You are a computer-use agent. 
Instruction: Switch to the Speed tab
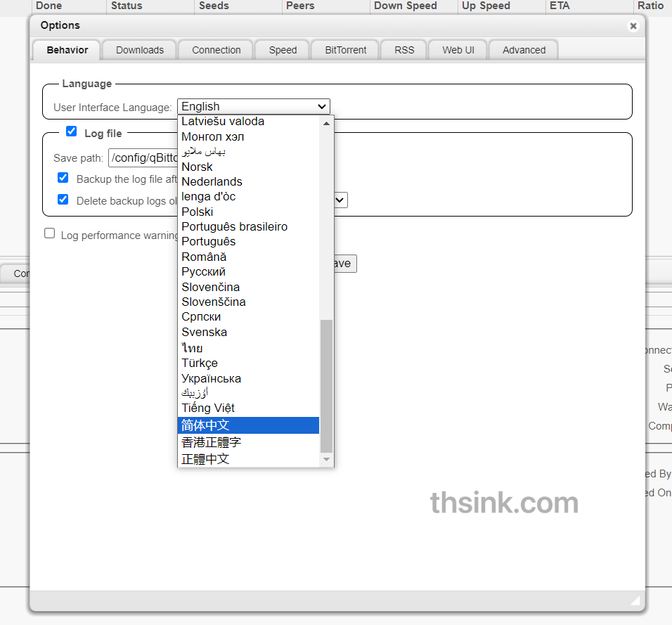click(x=283, y=50)
